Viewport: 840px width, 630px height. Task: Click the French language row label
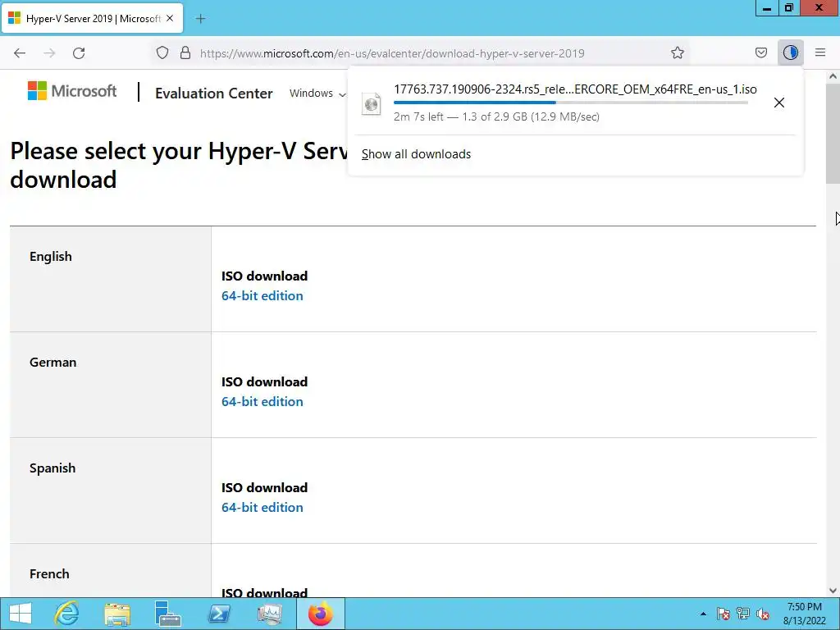pos(49,573)
